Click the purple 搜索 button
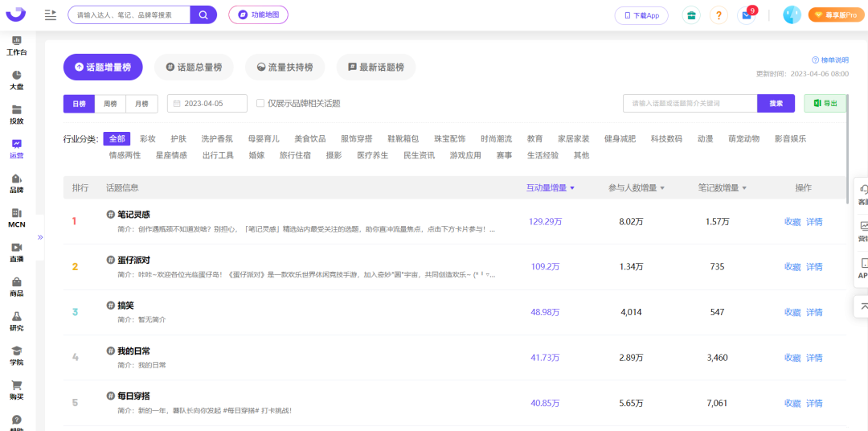The width and height of the screenshot is (868, 431). [x=776, y=104]
